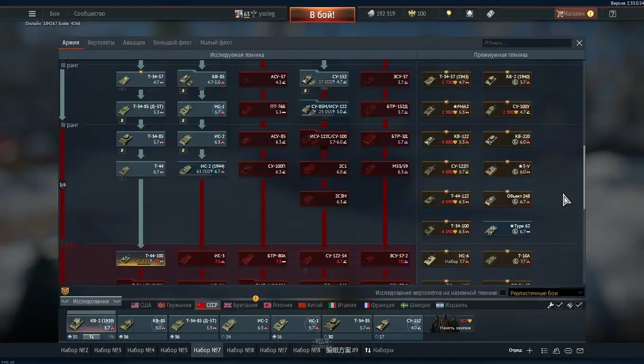Switch to the Малый флот tab
Viewport: 644px width, 364px height.
coord(216,43)
